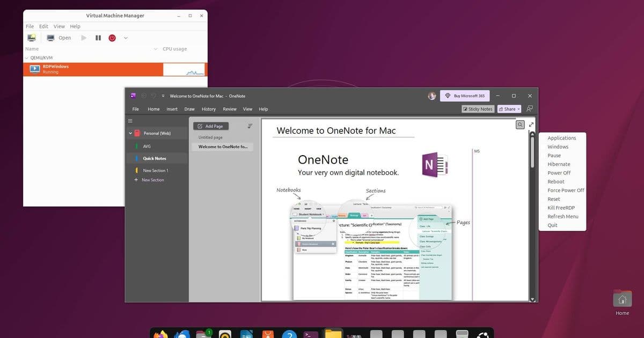Power off the VM via the red shutdown icon
The width and height of the screenshot is (644, 338).
(112, 38)
